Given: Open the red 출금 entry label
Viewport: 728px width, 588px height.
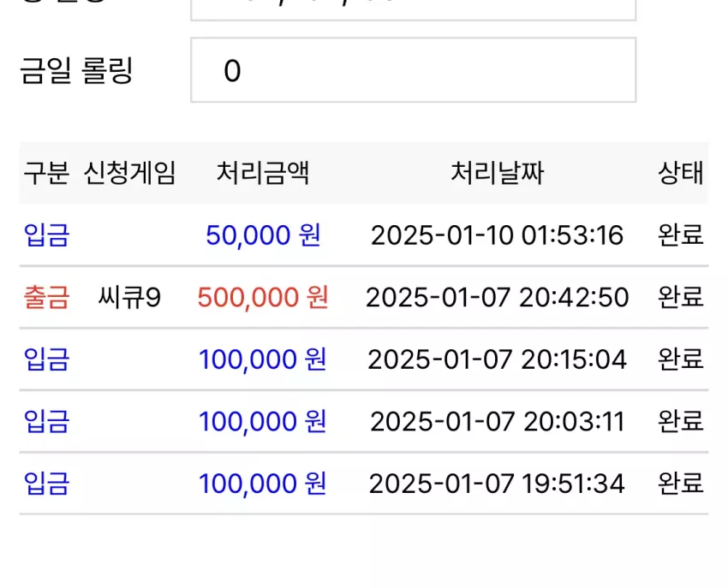Looking at the screenshot, I should (x=46, y=297).
